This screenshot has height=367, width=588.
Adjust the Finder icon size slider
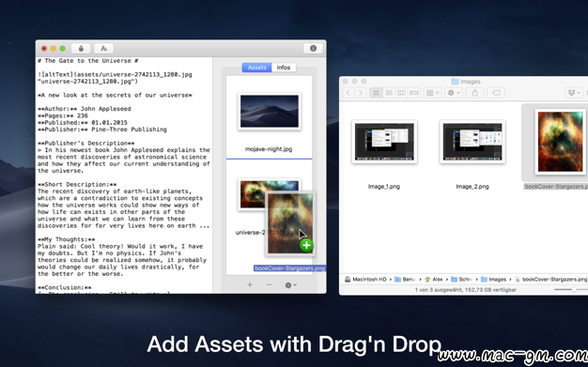[571, 290]
